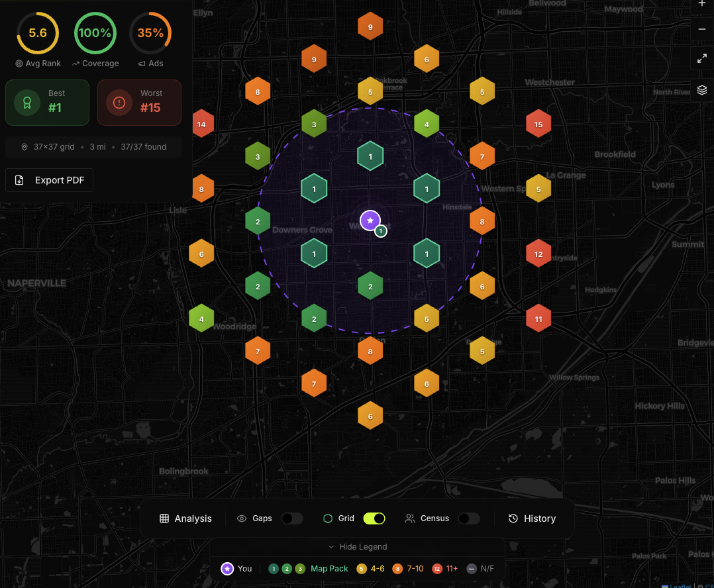This screenshot has height=588, width=714.
Task: Select the rank 15 hexagon marker
Action: click(538, 124)
